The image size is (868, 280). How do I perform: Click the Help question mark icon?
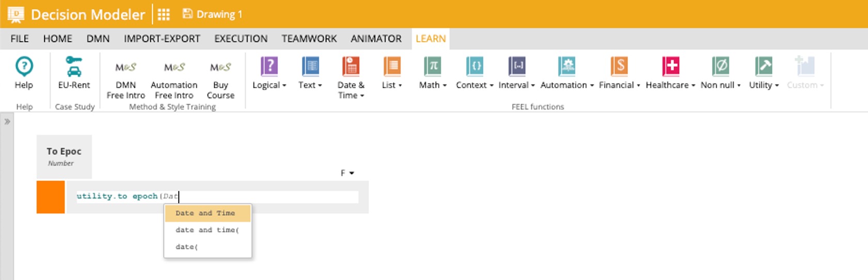pos(24,67)
